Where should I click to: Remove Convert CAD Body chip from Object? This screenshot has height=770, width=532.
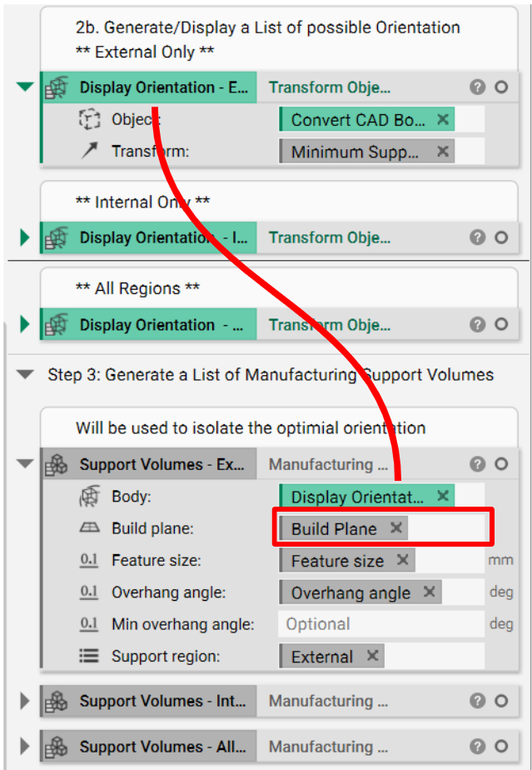pyautogui.click(x=443, y=120)
